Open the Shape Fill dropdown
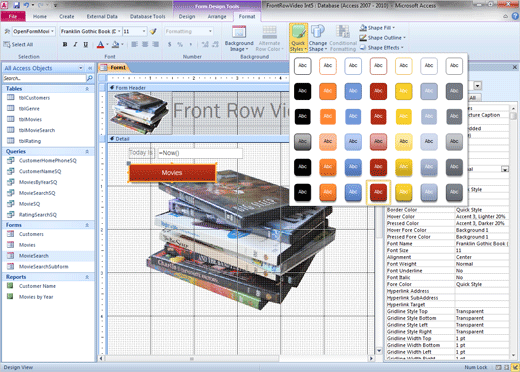Viewport: 520px width, 372px height. 377,28
